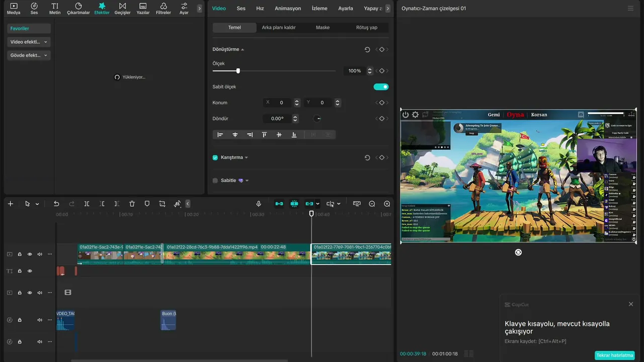644x362 pixels.
Task: Open the Hız properties tab
Action: click(x=260, y=9)
